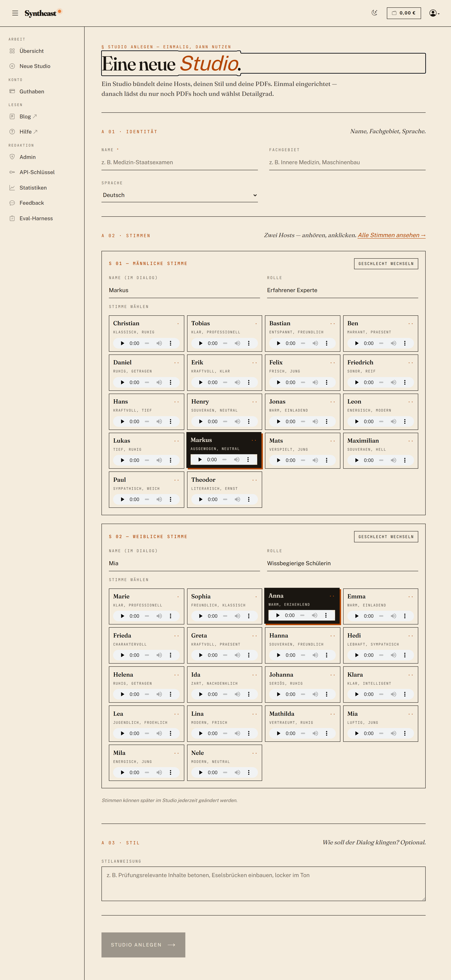
Task: Switch gender for the männliche Stimme section
Action: click(x=386, y=264)
